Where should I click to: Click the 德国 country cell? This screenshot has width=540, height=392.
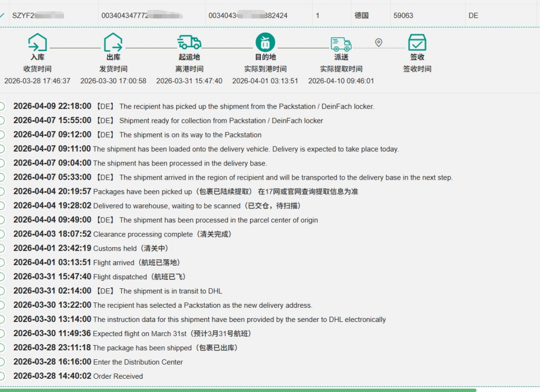(x=362, y=15)
